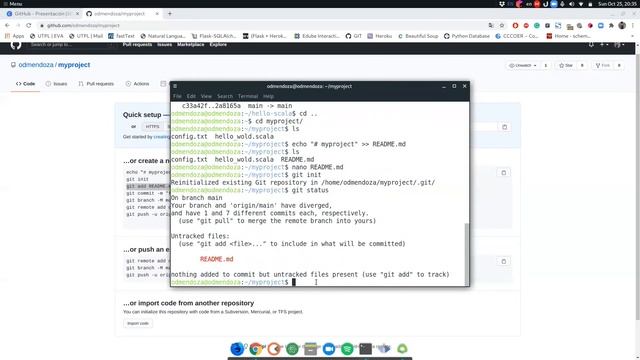Viewport: 640px width, 360px height.
Task: Open the Wi-Fi network tray icon
Action: (581, 4)
